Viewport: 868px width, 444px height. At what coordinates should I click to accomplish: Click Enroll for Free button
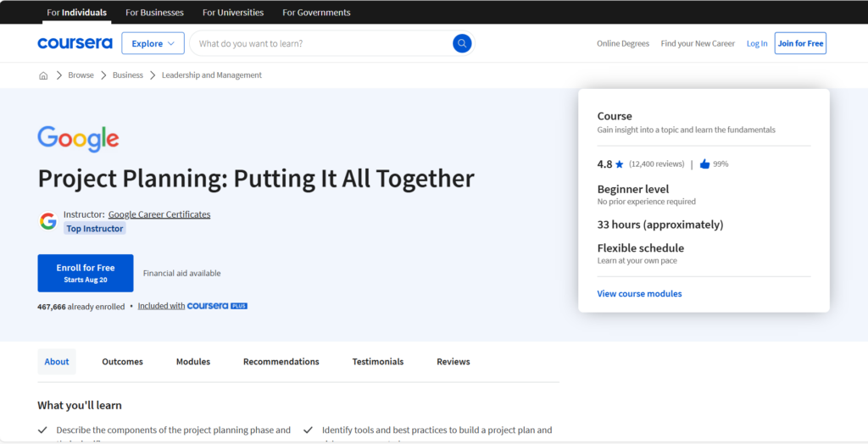pyautogui.click(x=86, y=273)
